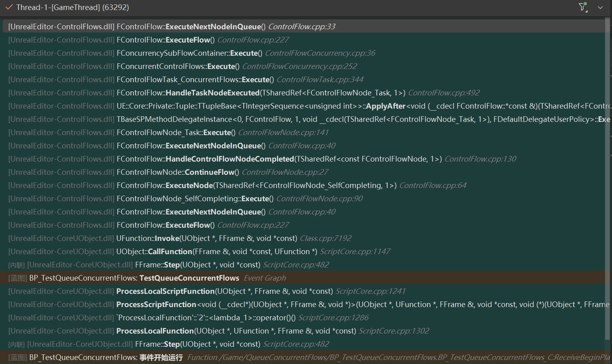This screenshot has width=612, height=364.
Task: Click the checkmark icon beside Thread-1
Action: coord(9,7)
